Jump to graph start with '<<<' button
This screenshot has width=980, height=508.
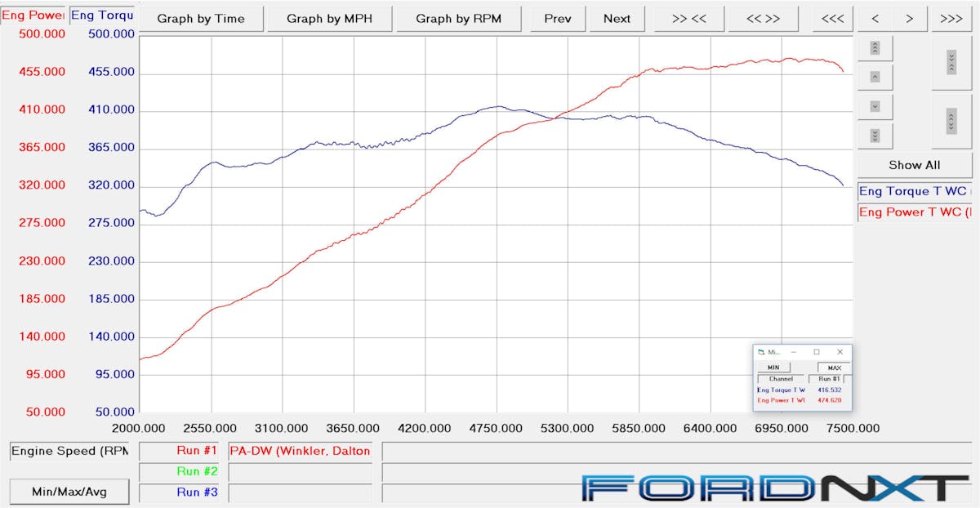click(832, 18)
